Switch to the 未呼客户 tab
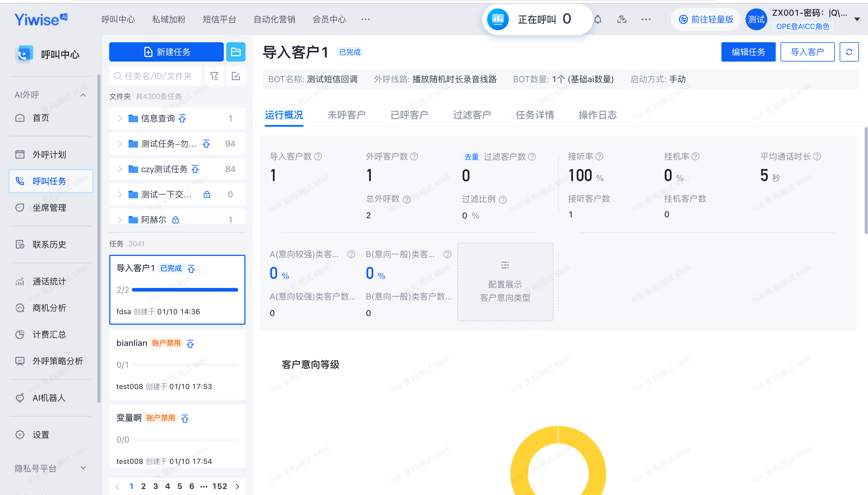 click(x=347, y=115)
